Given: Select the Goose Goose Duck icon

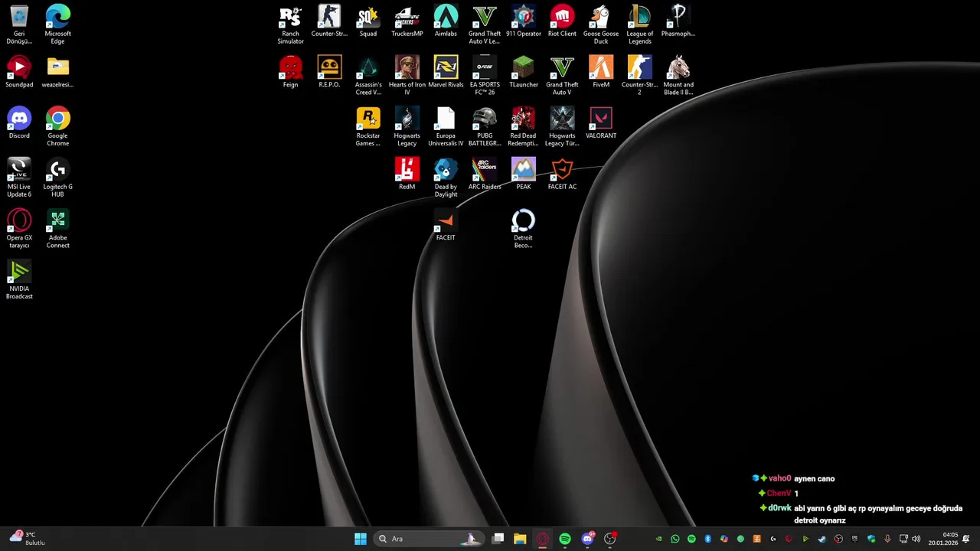Looking at the screenshot, I should (601, 24).
